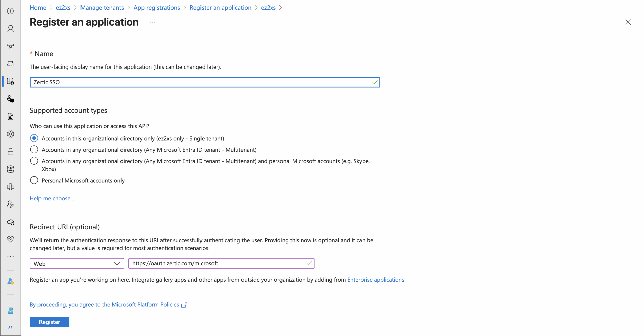Open the Help me choose link
This screenshot has height=336, width=644.
click(x=52, y=198)
